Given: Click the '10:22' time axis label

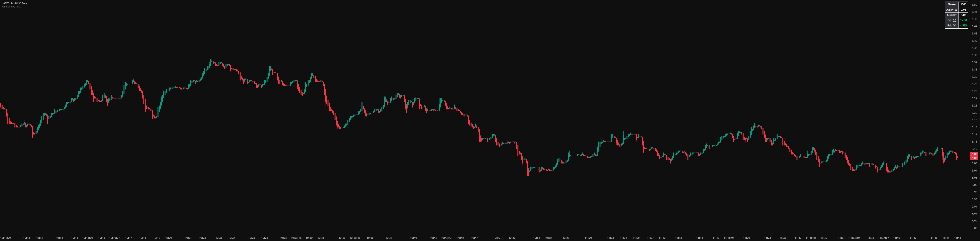Looking at the screenshot, I should 202,237.
